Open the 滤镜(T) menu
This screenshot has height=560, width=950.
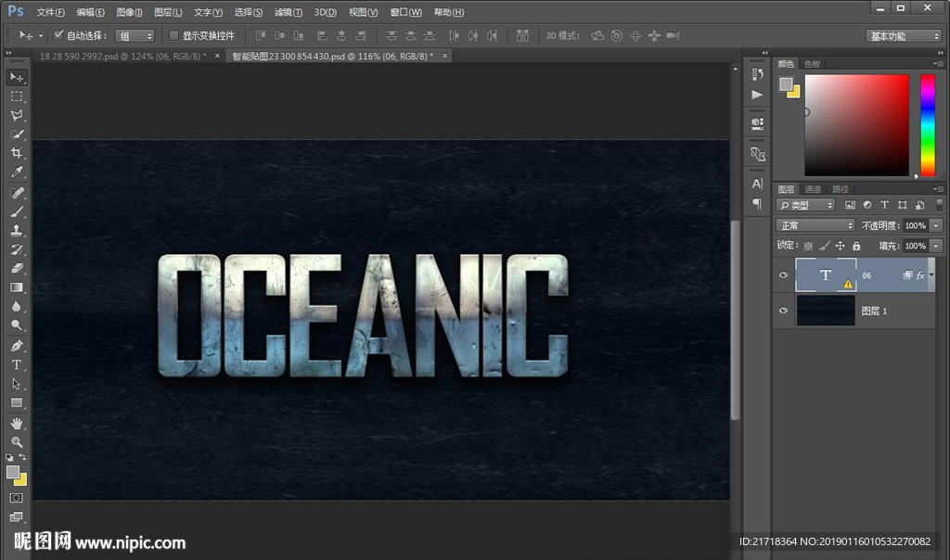click(289, 12)
